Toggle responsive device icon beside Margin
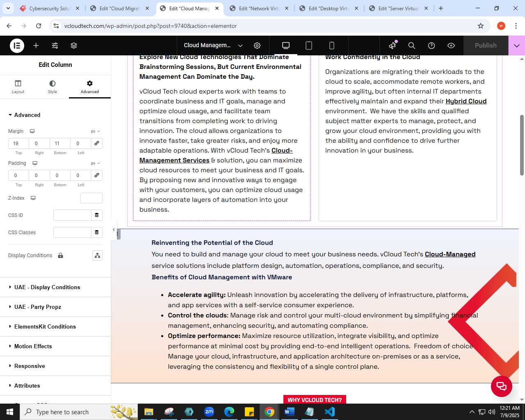Screen dimensions: 525x420 [32, 131]
